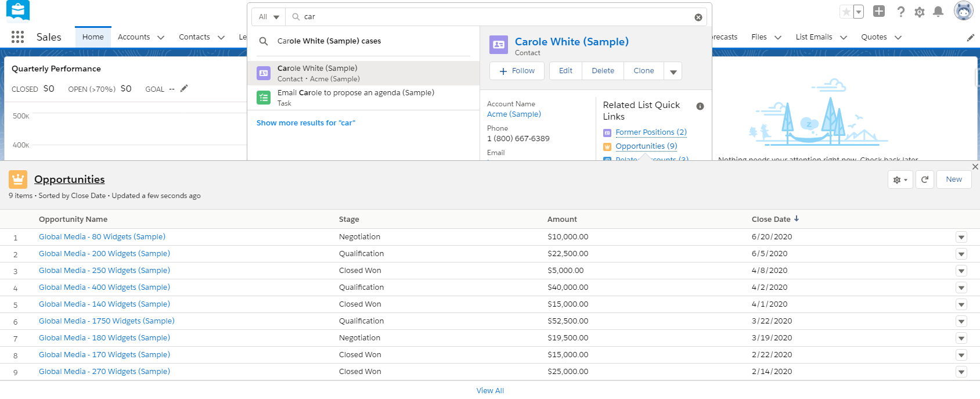Click the Email Carole task result icon

(264, 98)
